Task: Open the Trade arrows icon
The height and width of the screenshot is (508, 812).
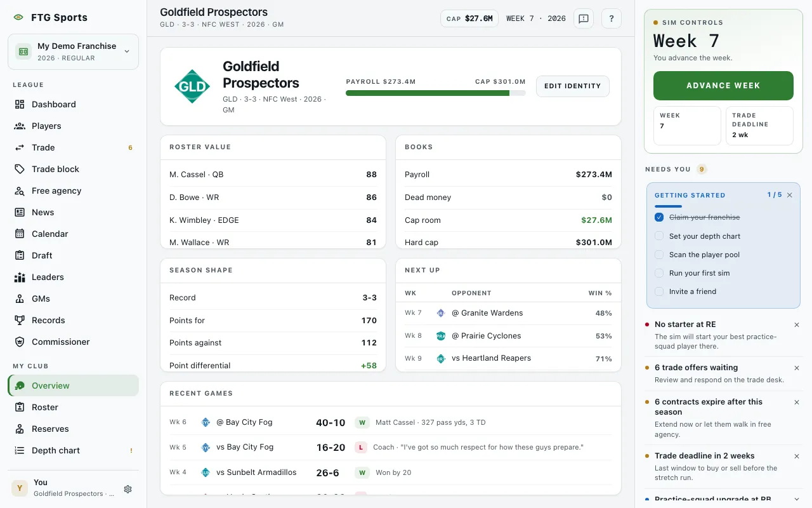Action: pyautogui.click(x=20, y=147)
